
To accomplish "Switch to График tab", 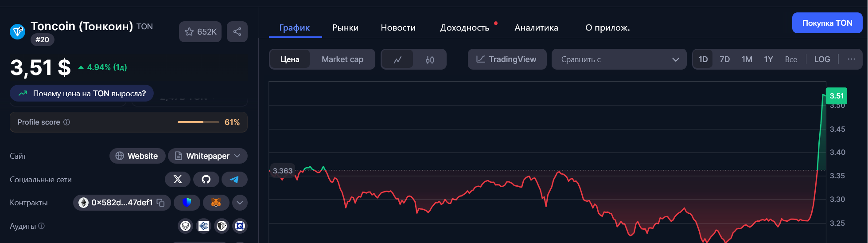I will tap(295, 27).
